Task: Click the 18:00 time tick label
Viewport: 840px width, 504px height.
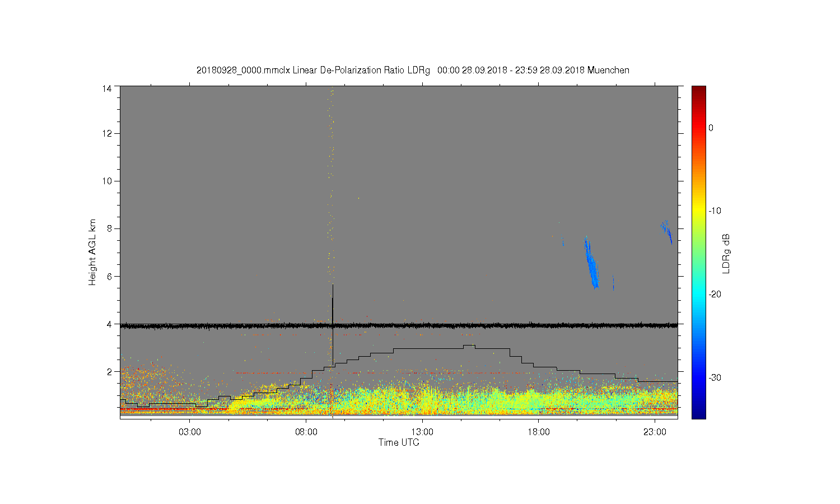Action: tap(538, 432)
